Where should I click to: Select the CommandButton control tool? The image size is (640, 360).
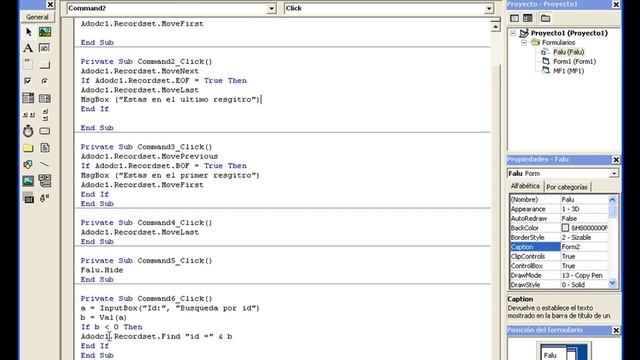click(45, 64)
